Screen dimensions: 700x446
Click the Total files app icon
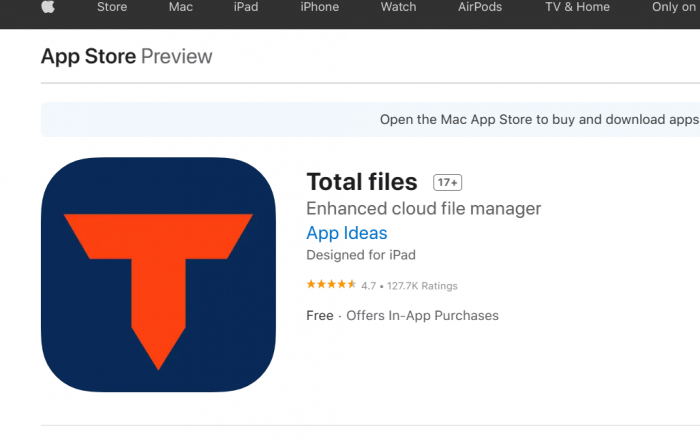[x=158, y=275]
